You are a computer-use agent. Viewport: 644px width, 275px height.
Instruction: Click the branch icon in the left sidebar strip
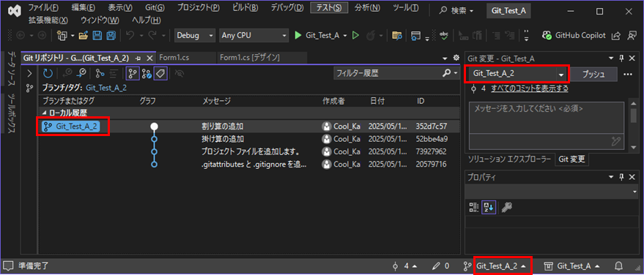pos(29,88)
